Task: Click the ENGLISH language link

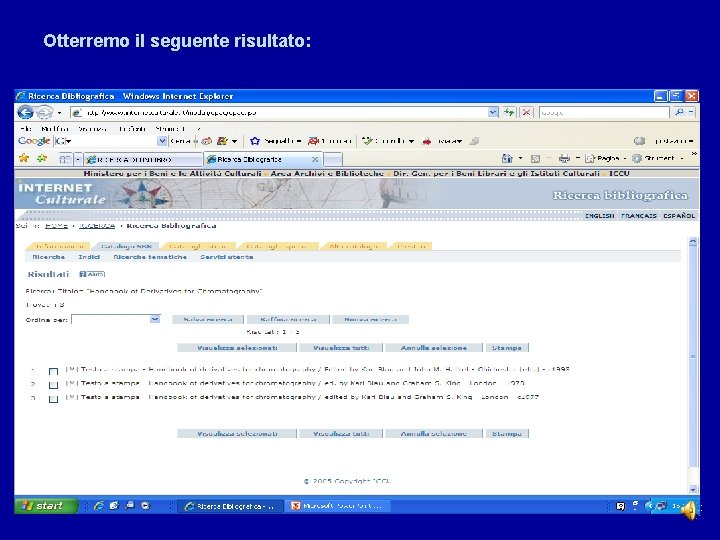Action: tap(599, 215)
